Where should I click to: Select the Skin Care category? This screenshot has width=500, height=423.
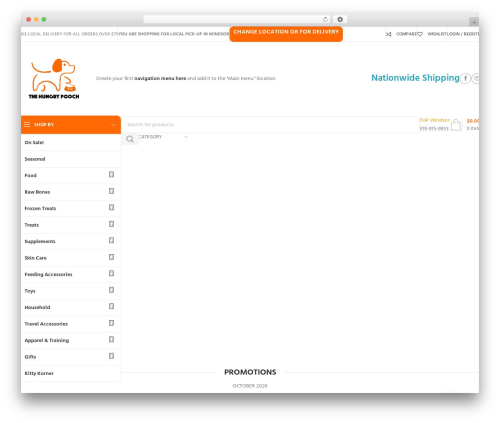pyautogui.click(x=71, y=258)
